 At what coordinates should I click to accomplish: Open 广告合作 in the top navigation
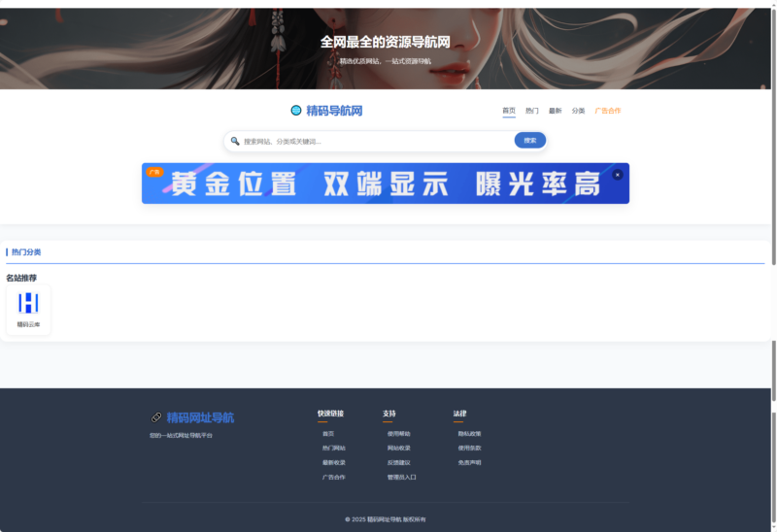(608, 111)
